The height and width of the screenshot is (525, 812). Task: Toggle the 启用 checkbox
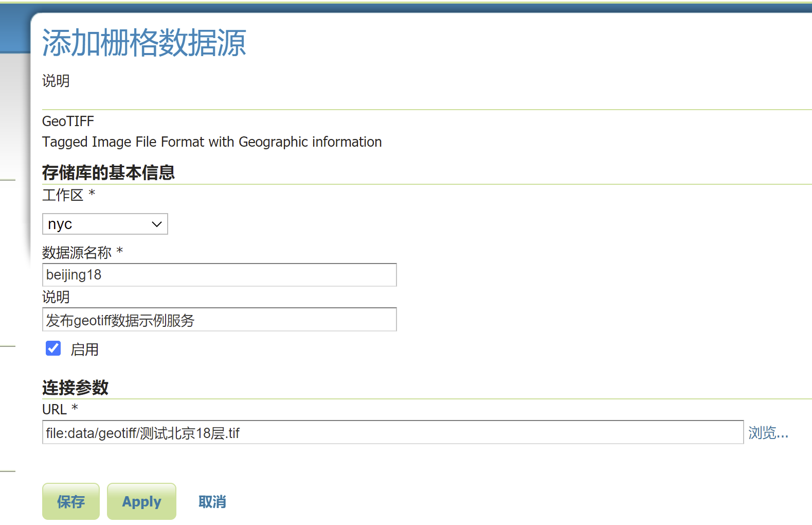point(53,348)
